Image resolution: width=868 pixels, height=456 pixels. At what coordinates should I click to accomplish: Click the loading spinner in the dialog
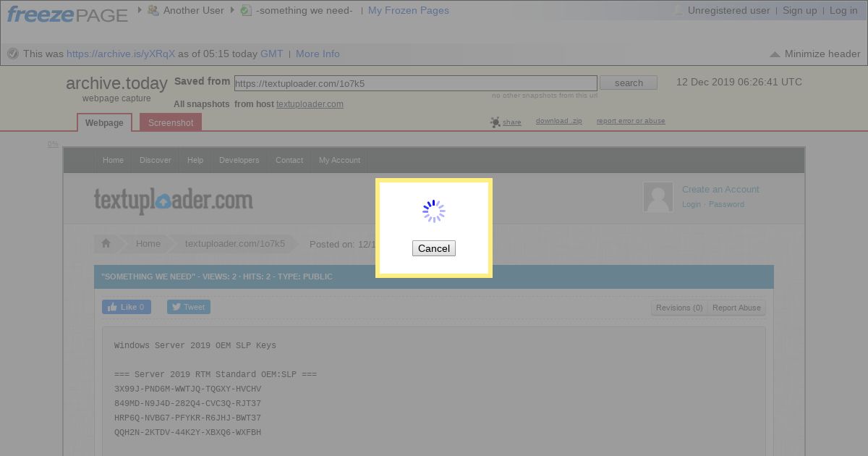(434, 211)
